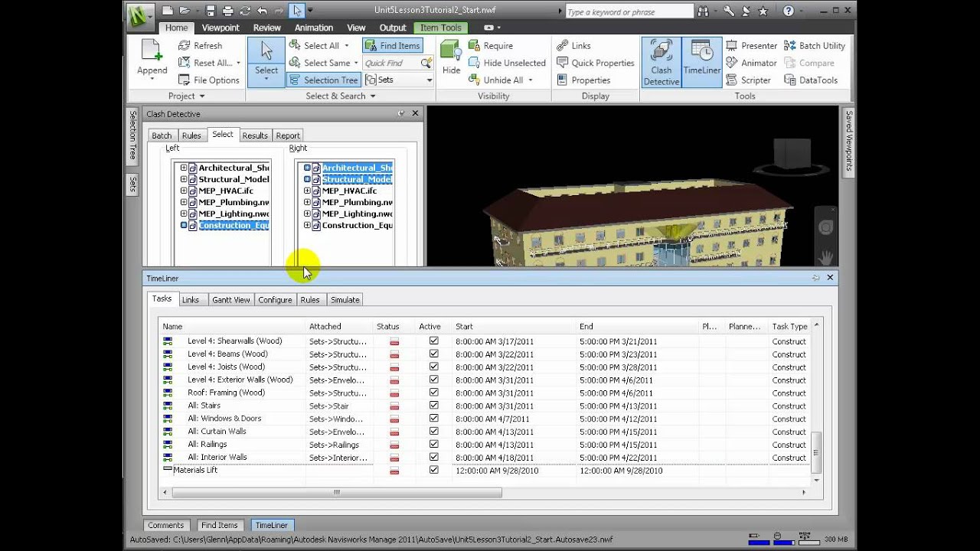Open the Batch Utility tool
Image resolution: width=980 pixels, height=551 pixels.
click(x=815, y=46)
